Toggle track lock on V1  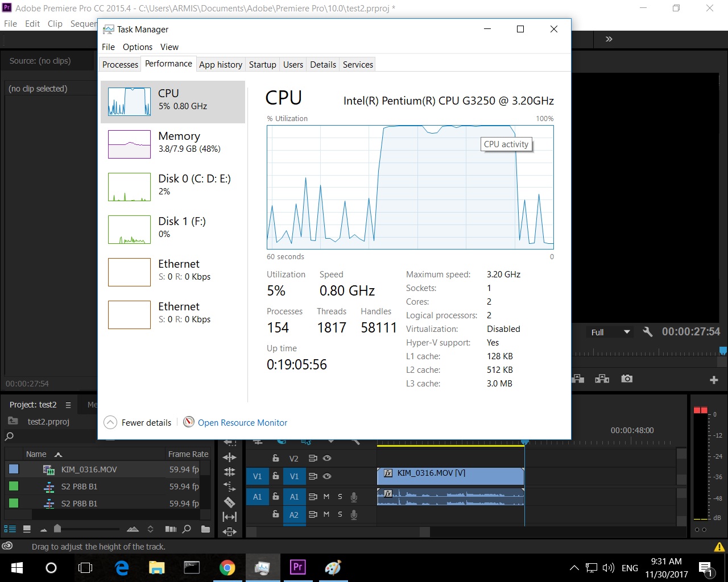click(x=276, y=476)
